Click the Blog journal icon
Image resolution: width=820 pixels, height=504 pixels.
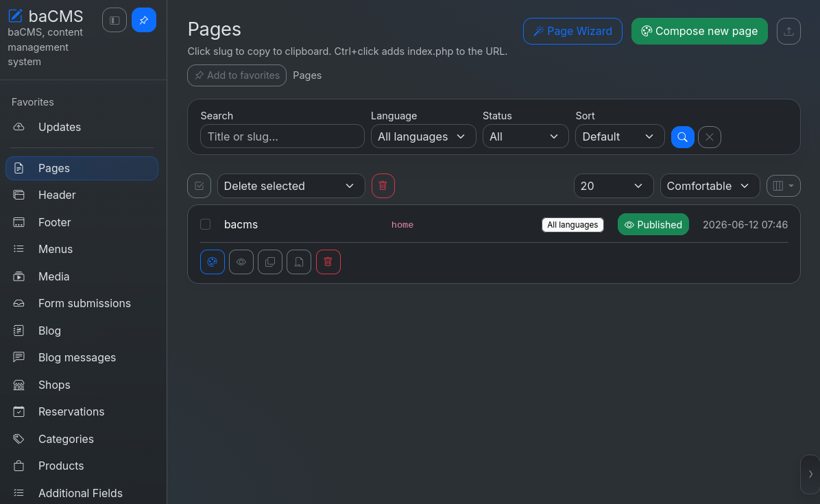click(x=19, y=331)
